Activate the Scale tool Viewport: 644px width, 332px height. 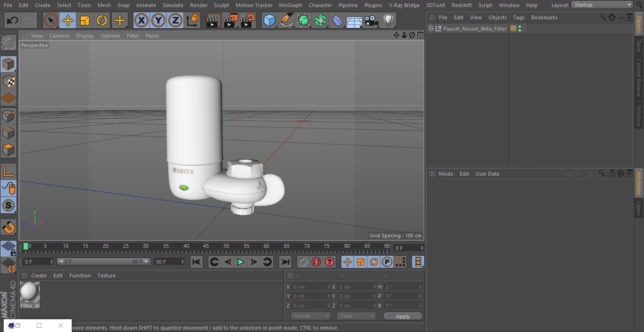[x=85, y=20]
